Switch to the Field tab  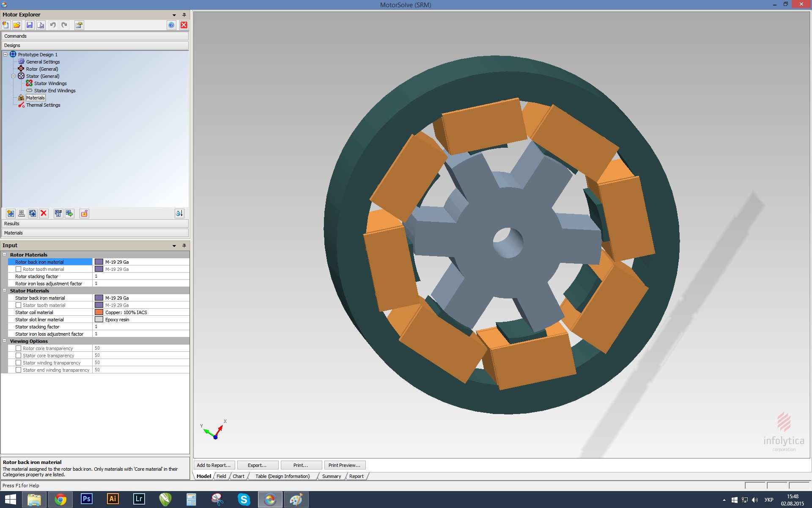coord(221,476)
